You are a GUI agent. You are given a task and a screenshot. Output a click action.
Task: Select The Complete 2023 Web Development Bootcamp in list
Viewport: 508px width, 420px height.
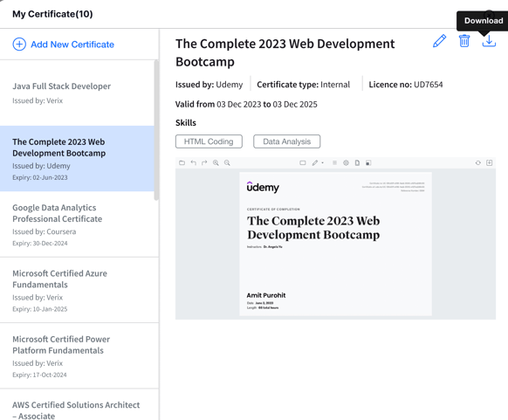coord(77,158)
